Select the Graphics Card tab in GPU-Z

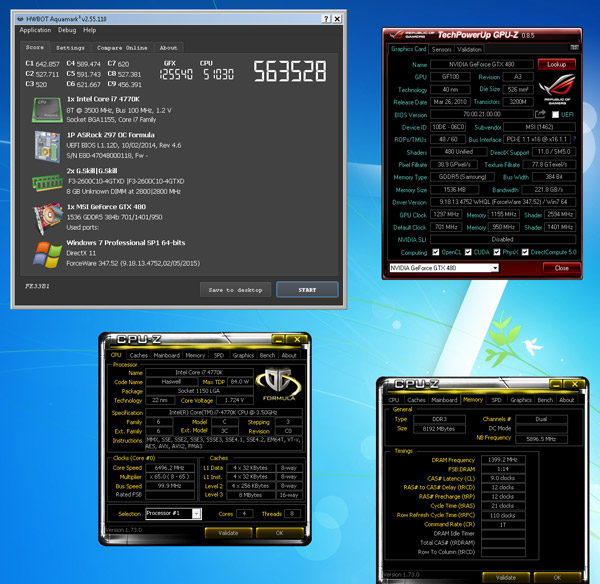[x=408, y=49]
